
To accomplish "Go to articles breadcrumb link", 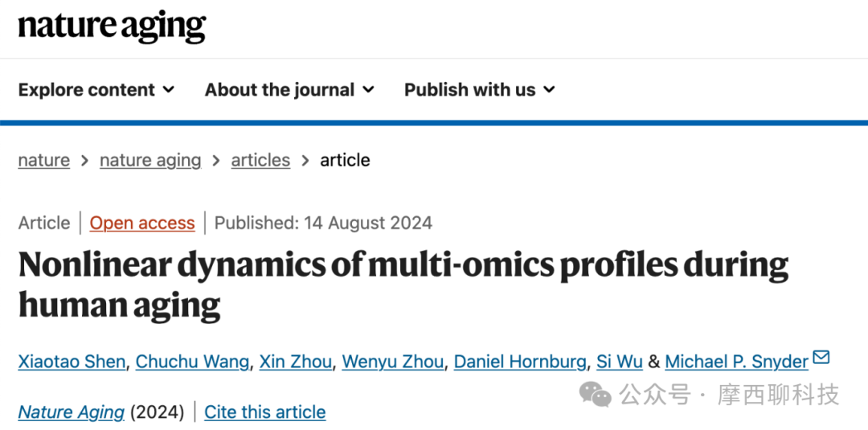I will 260,161.
